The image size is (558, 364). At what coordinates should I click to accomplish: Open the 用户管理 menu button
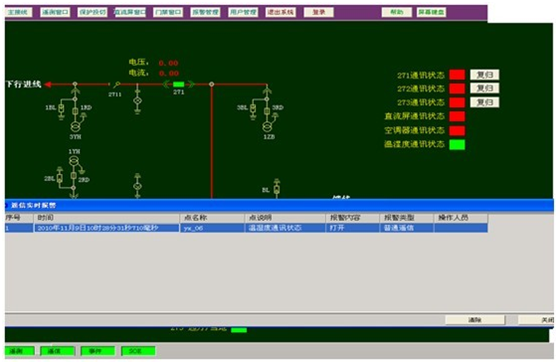pos(243,12)
